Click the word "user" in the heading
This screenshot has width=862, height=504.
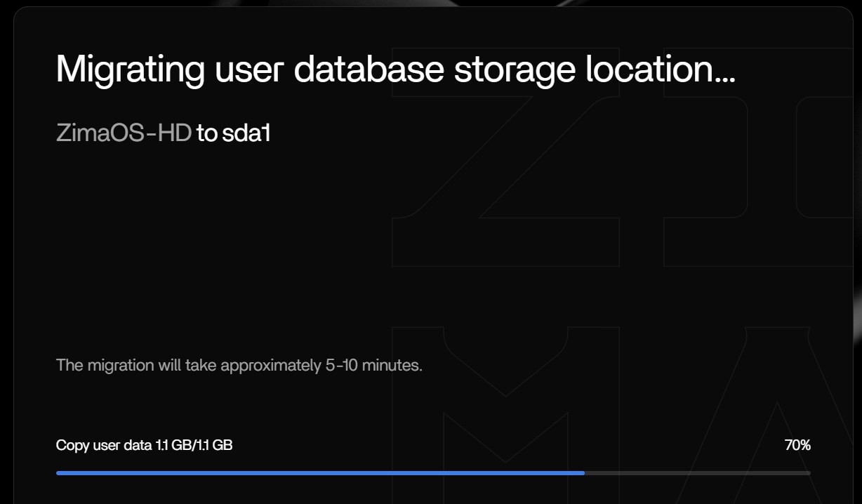250,69
